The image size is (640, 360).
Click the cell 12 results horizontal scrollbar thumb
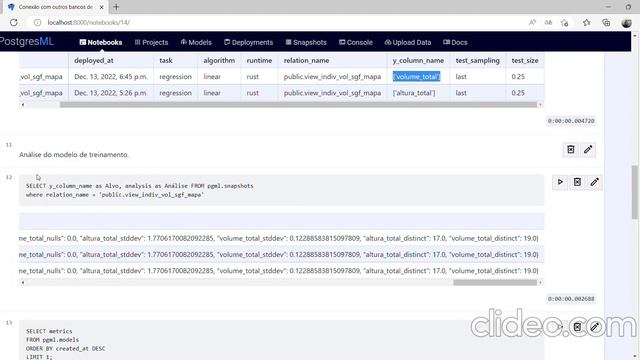(x=495, y=282)
